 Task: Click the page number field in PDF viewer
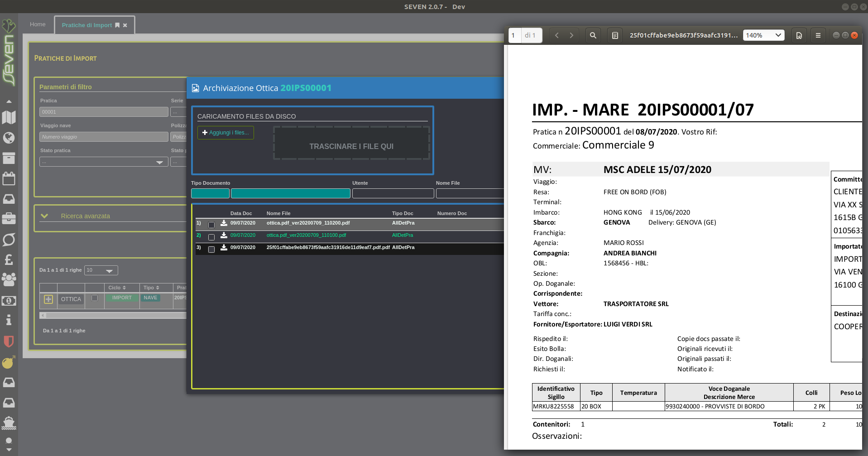tap(514, 35)
